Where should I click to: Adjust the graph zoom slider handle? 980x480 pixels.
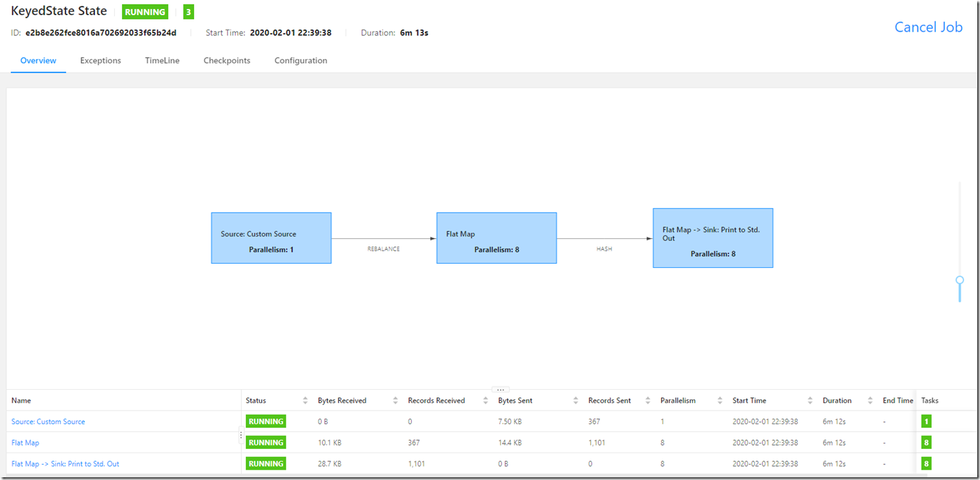tap(959, 280)
